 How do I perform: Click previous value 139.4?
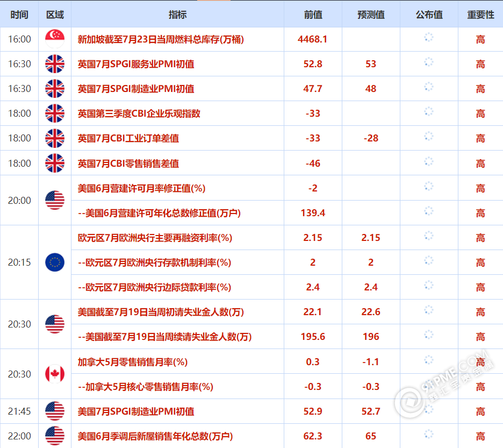coord(313,213)
